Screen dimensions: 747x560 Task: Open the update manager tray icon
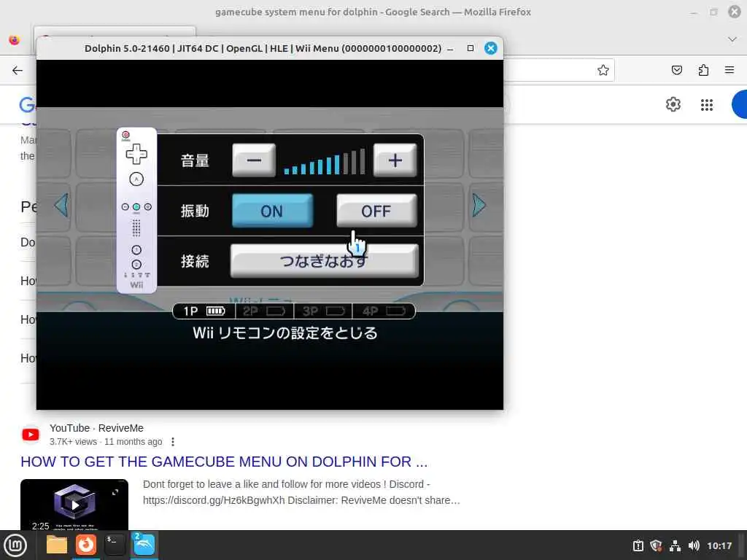pos(638,545)
